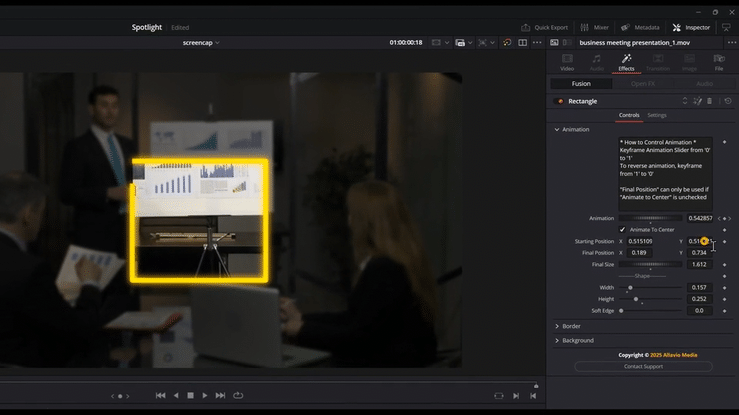Click the Height slider handle
Screen dimensions: 739x415
pos(636,299)
